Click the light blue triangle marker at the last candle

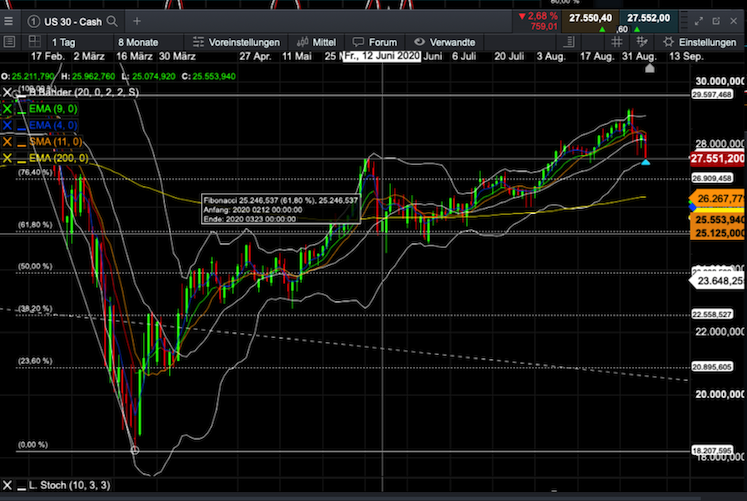click(646, 162)
